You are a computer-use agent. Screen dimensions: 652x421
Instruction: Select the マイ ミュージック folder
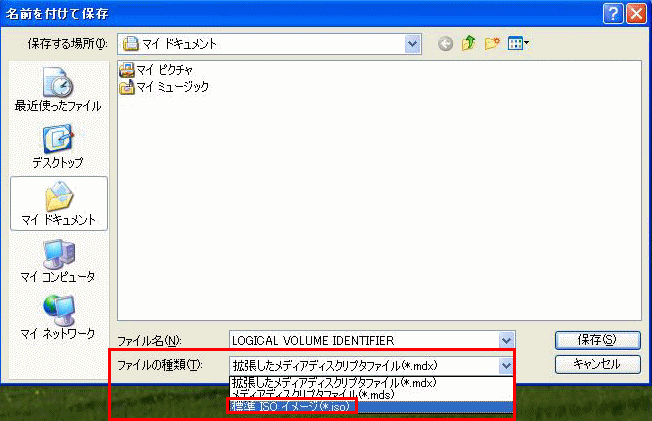pyautogui.click(x=164, y=87)
